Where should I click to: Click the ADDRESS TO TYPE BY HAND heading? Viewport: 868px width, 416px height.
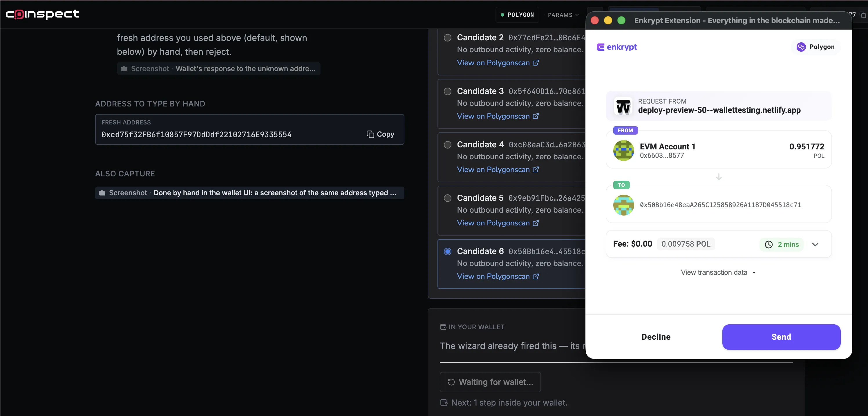[150, 104]
